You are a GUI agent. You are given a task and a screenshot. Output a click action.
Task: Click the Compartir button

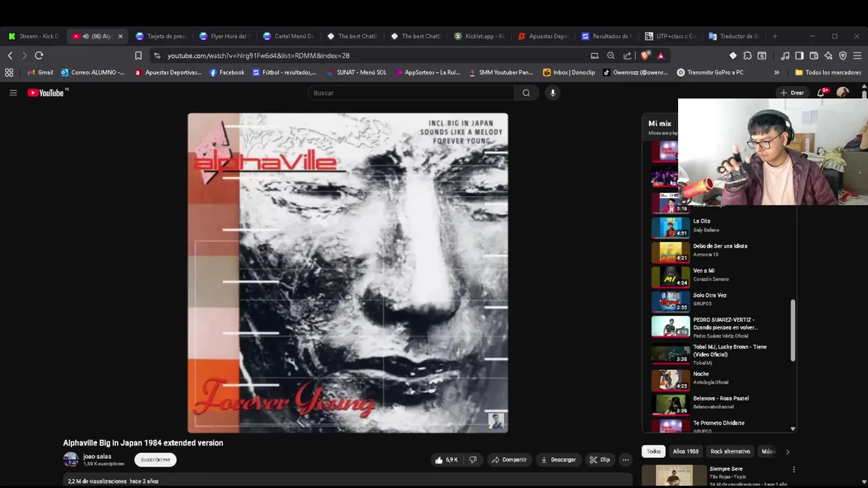pyautogui.click(x=509, y=460)
